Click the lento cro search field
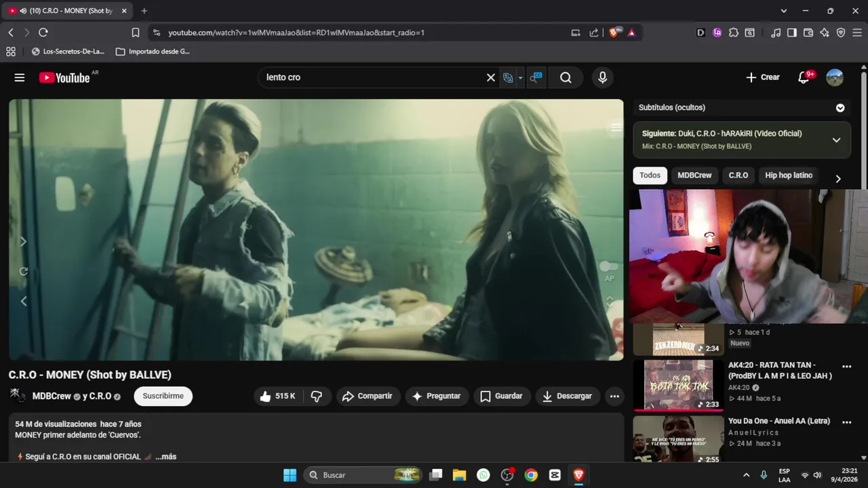Viewport: 868px width, 488px height. coord(373,77)
